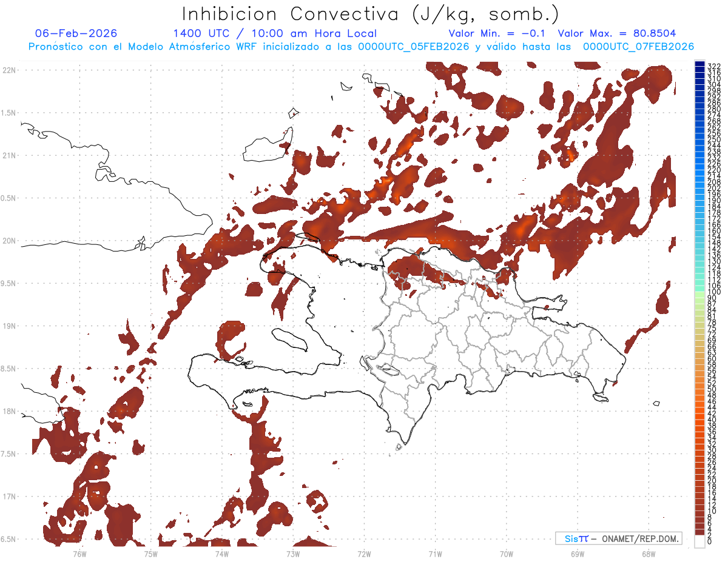Click the '72W' longitude label

coord(364,554)
